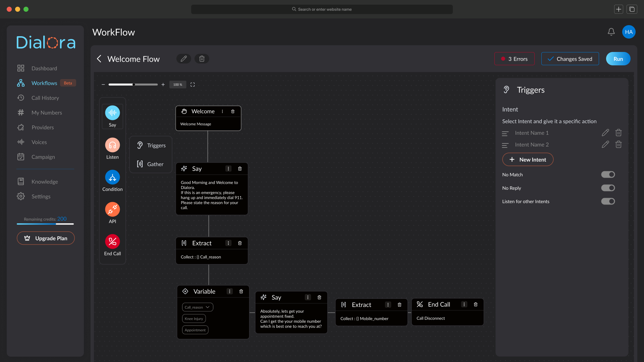Image resolution: width=644 pixels, height=362 pixels.
Task: Open the End Call node options menu
Action: 464,304
